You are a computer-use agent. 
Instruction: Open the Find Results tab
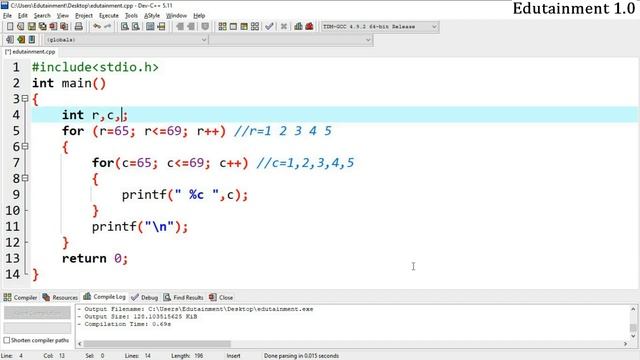pos(183,298)
